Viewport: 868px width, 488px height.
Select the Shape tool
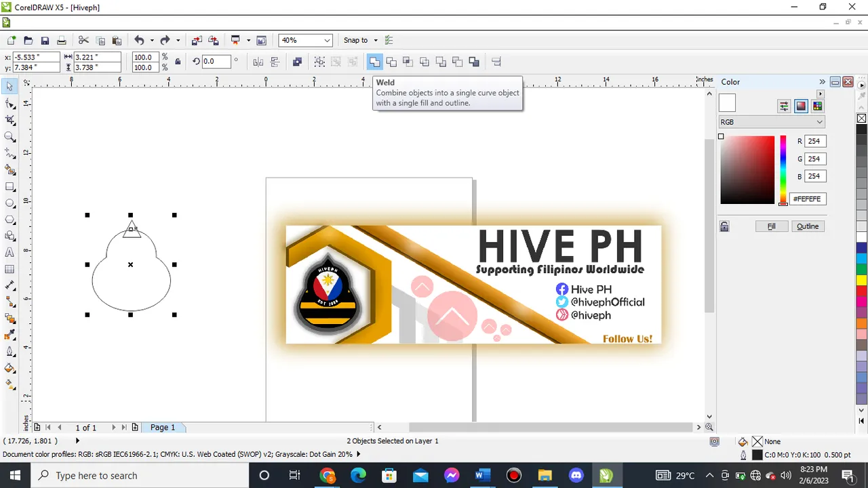pyautogui.click(x=9, y=103)
